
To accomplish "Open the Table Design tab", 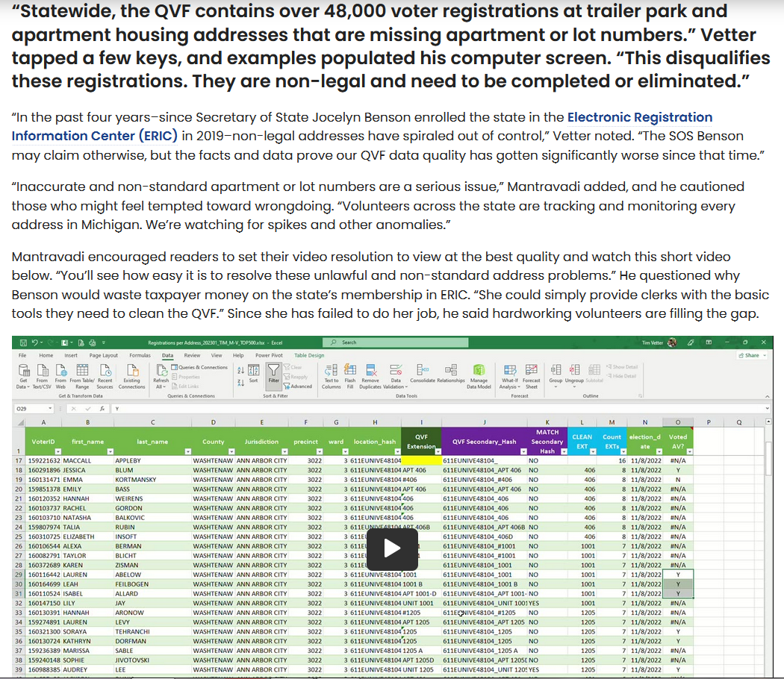I will pos(309,355).
